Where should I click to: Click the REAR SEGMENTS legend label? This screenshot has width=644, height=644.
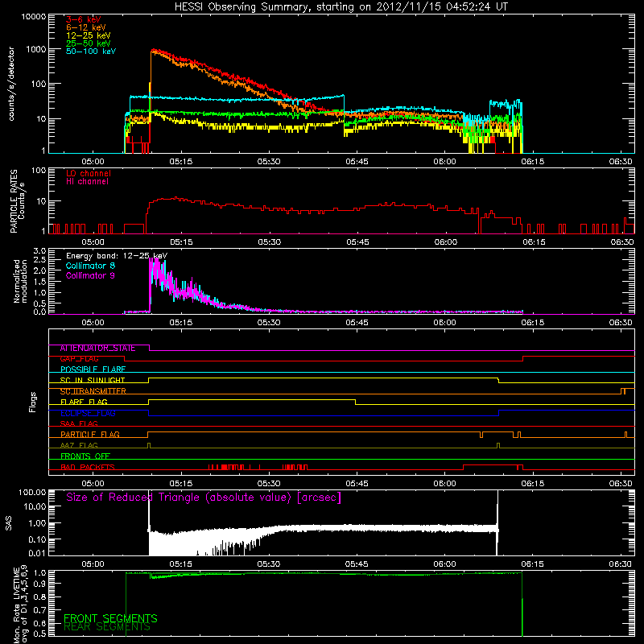click(x=107, y=627)
